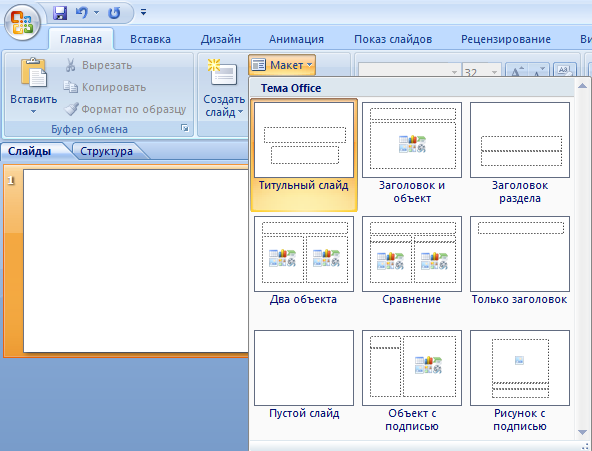This screenshot has width=592, height=451.
Task: Open the Undo history arrow dropdown
Action: click(x=97, y=13)
